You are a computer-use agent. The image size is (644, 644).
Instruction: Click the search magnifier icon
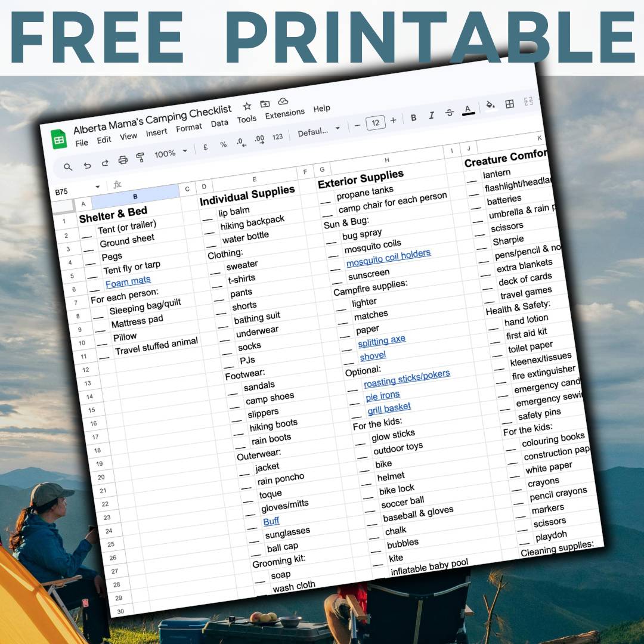click(69, 168)
